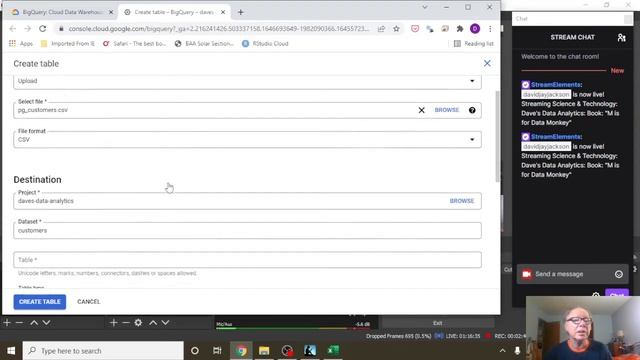Open the Chrome Extensions puzzle menu

[460, 29]
